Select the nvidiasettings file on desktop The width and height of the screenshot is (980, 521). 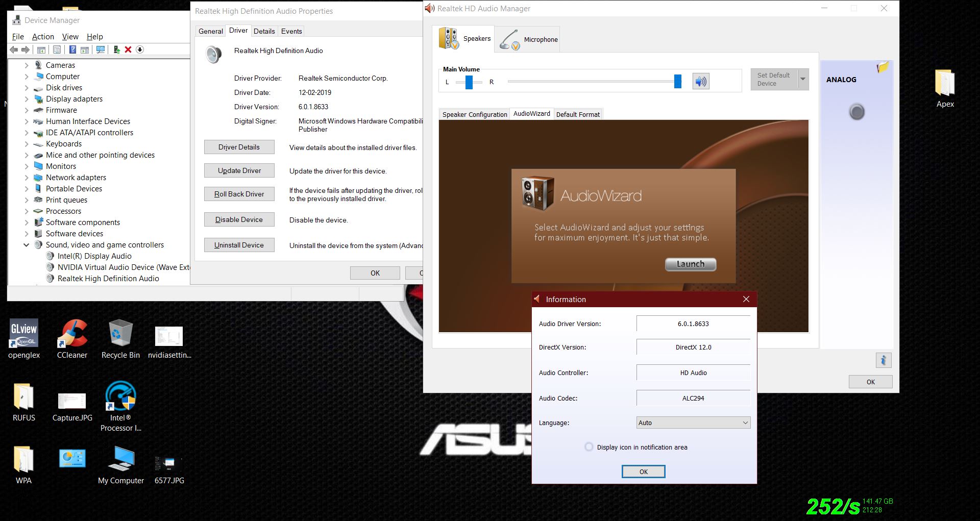click(169, 342)
